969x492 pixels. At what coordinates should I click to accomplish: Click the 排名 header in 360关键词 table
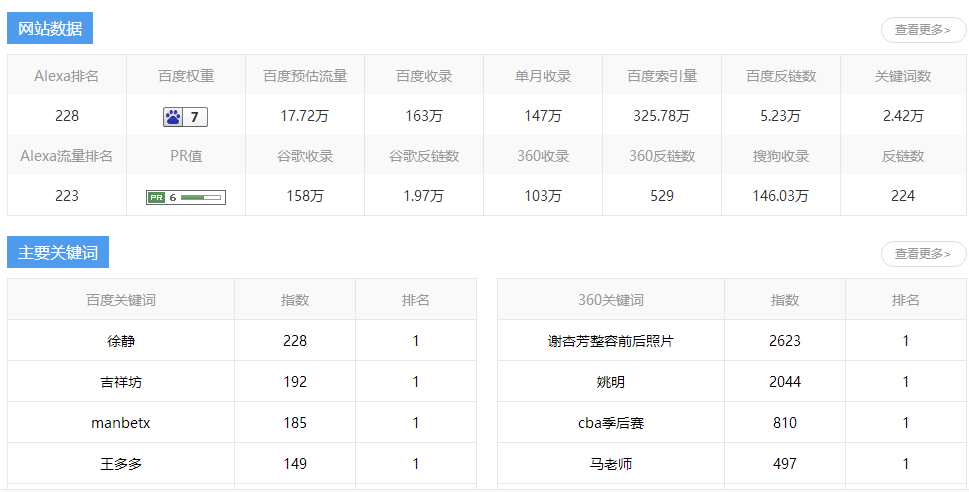pos(905,300)
